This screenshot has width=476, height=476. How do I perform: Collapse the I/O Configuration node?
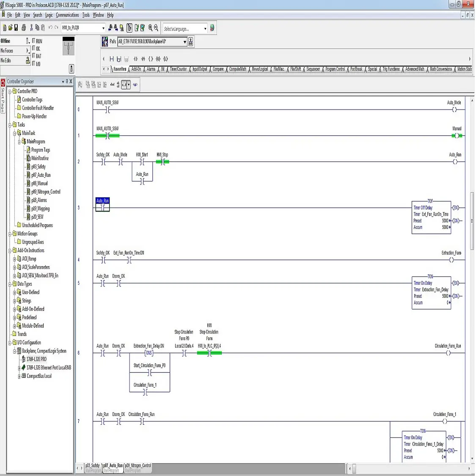(x=10, y=343)
